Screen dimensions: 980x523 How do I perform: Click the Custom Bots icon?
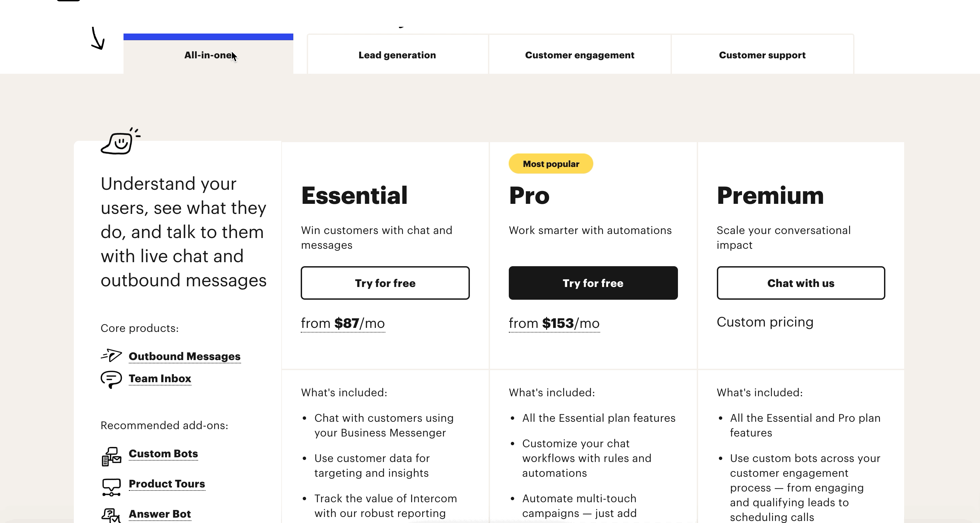point(111,456)
